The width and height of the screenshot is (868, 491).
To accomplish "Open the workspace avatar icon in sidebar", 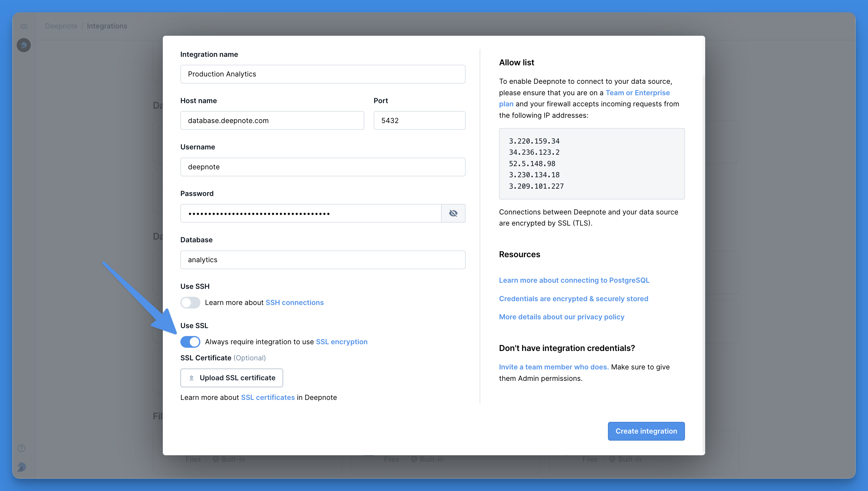I will pos(24,45).
